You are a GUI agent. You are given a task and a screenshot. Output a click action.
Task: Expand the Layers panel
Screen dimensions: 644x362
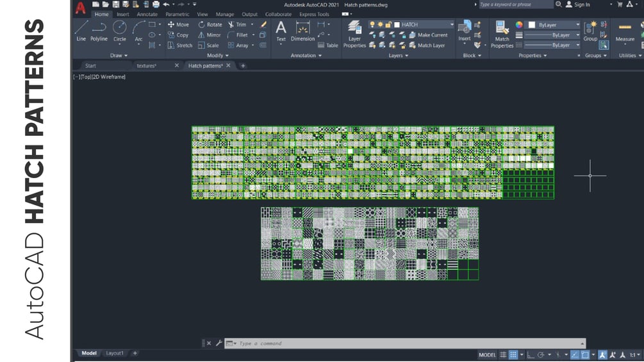point(399,55)
